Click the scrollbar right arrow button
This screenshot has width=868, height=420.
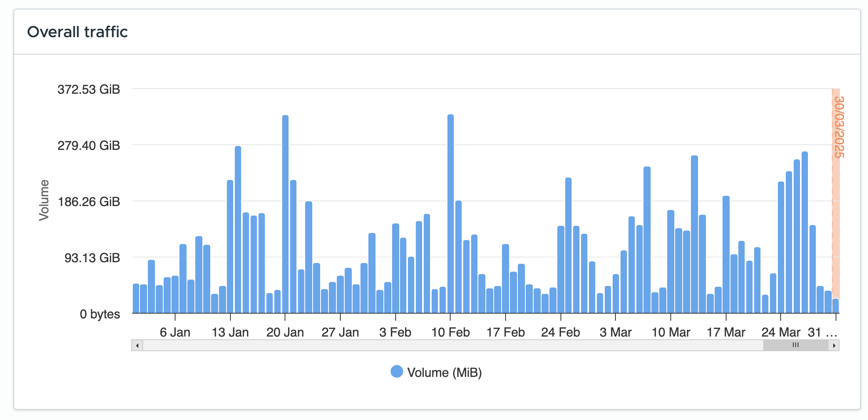pos(834,345)
